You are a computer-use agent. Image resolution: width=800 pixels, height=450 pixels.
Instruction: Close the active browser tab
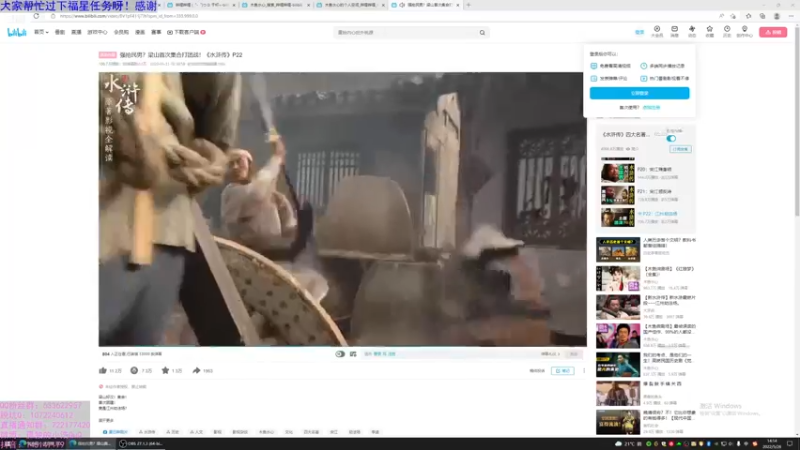point(458,5)
